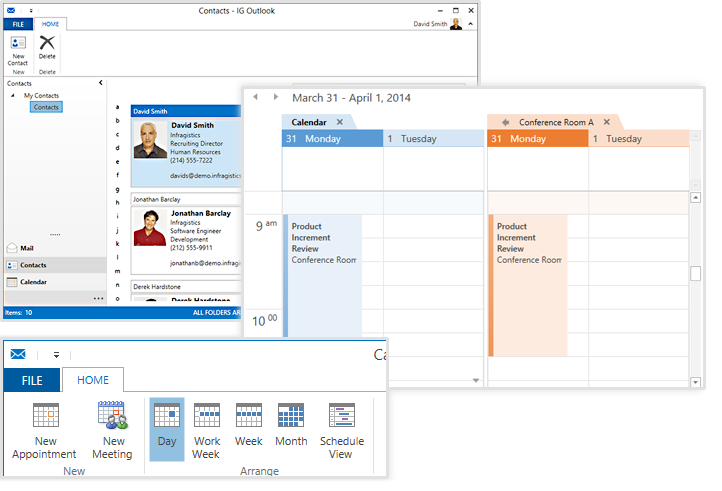Click mail envelope icon in Calendar ribbon window

coord(18,354)
